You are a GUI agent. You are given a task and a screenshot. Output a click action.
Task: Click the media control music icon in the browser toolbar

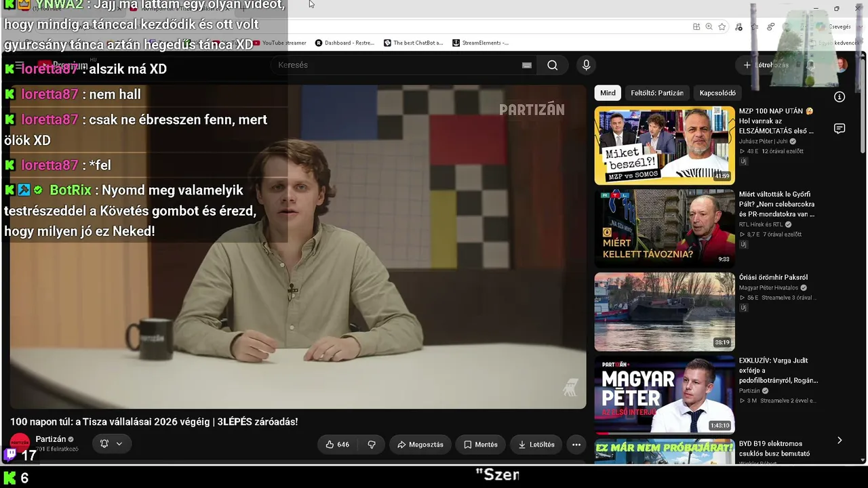point(738,26)
